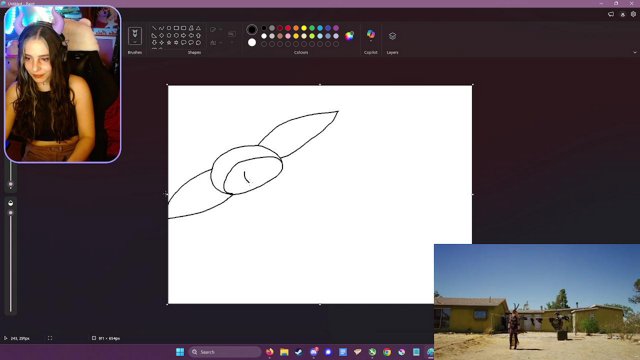Click the taskbar Search box
The height and width of the screenshot is (360, 640).
tap(224, 352)
